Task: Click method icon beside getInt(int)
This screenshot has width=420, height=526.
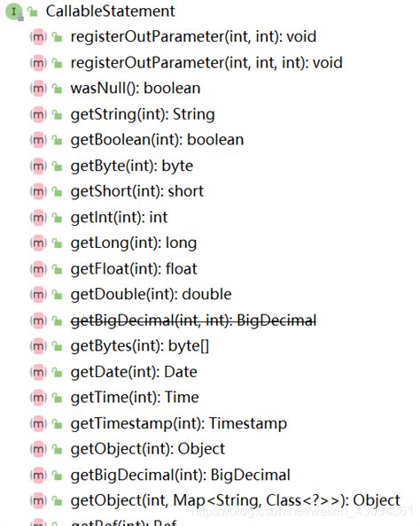Action: click(x=38, y=218)
